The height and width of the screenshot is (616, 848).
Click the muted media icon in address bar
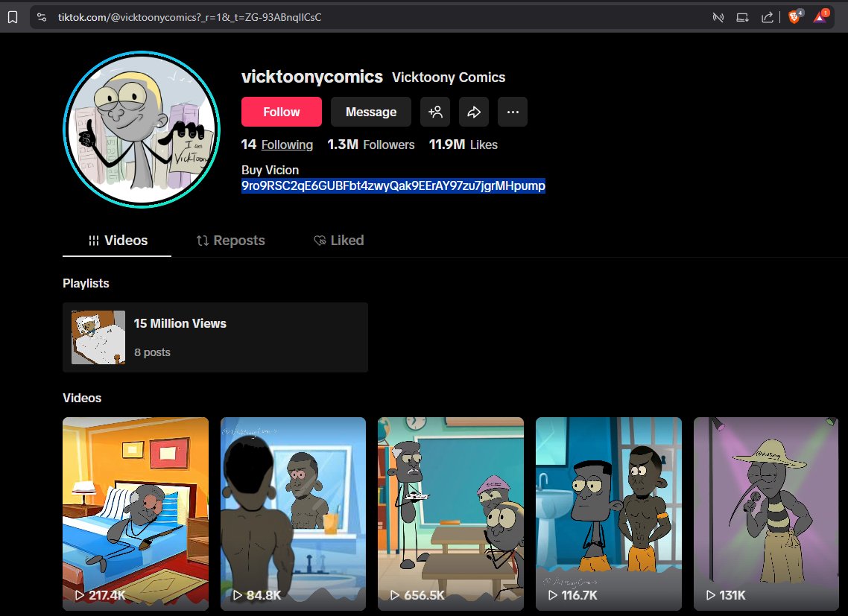(x=718, y=17)
